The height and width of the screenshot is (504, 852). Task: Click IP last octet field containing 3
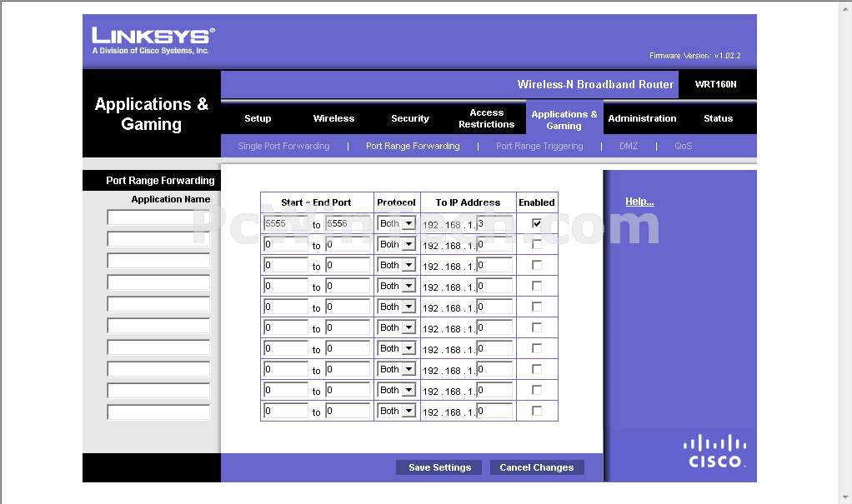(x=494, y=223)
